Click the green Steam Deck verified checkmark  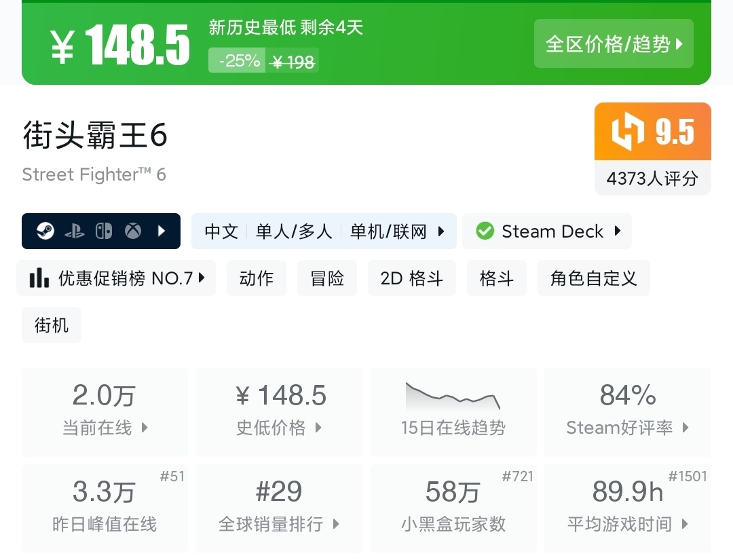pyautogui.click(x=485, y=231)
